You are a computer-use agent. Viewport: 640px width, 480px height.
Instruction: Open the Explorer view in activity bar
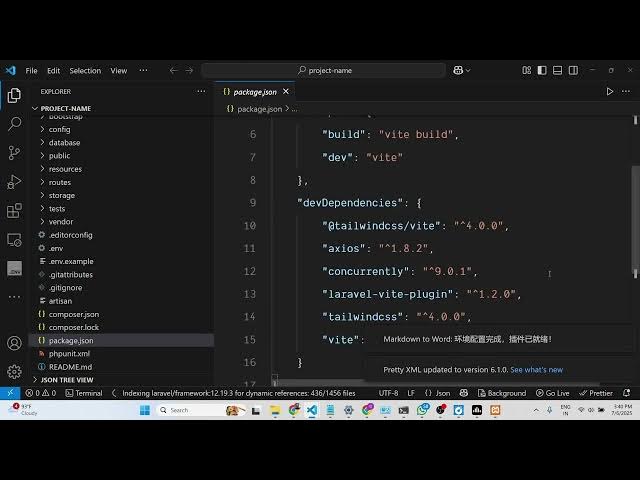click(x=14, y=96)
